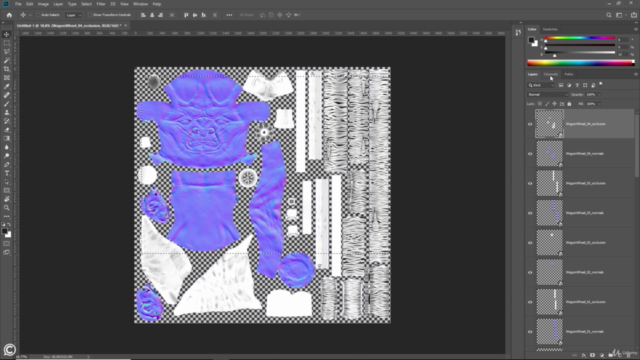Select the Crop tool
The width and height of the screenshot is (640, 360).
click(x=7, y=69)
